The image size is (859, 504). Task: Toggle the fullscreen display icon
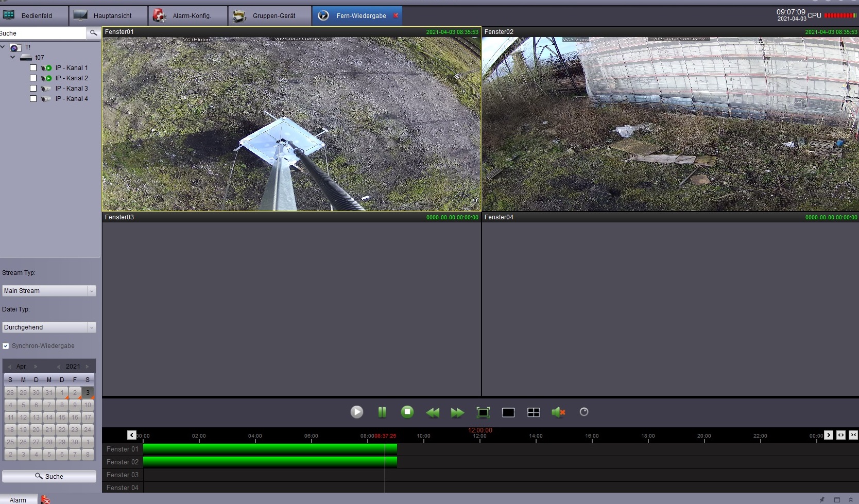point(483,412)
